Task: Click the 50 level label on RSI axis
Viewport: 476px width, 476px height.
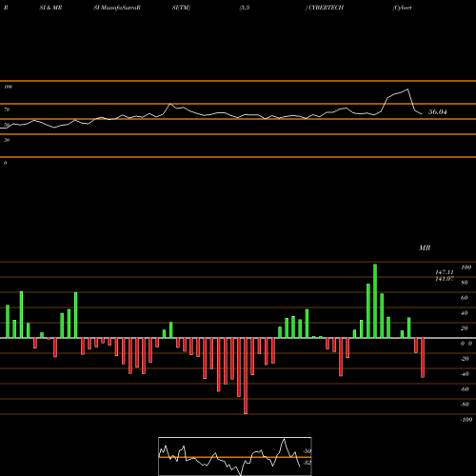Action: pyautogui.click(x=7, y=125)
